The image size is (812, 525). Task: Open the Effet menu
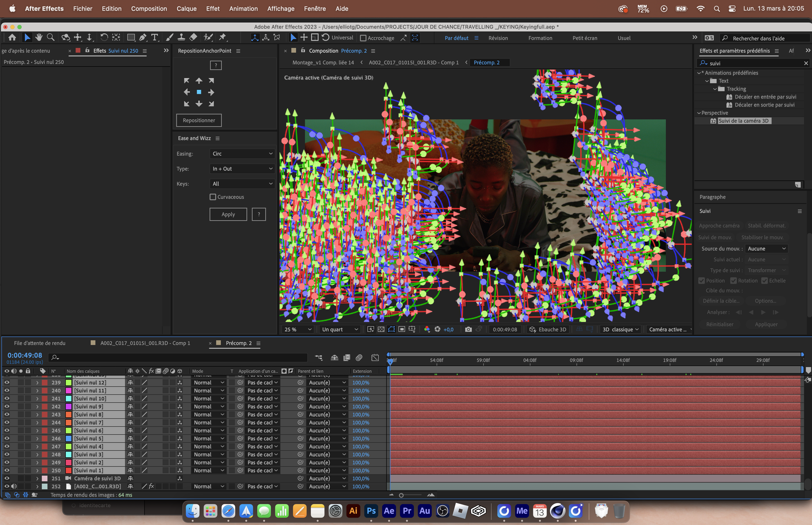tap(213, 8)
